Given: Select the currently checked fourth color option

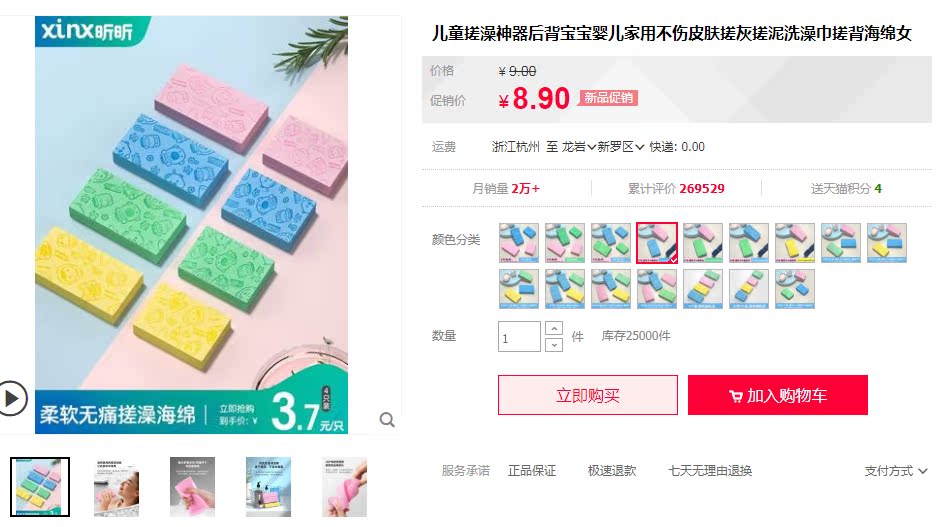Looking at the screenshot, I should click(657, 243).
